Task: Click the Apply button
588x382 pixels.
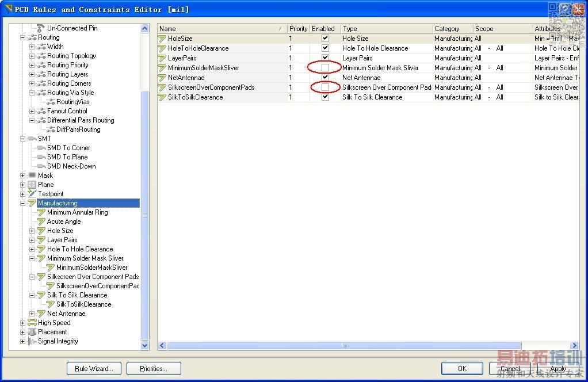Action: click(x=558, y=369)
